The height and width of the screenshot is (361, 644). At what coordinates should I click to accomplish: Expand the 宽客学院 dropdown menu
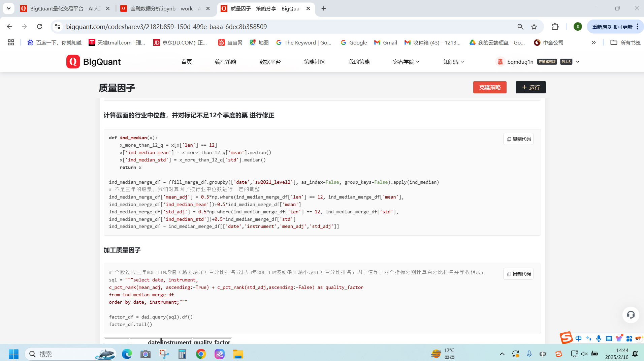pos(406,62)
